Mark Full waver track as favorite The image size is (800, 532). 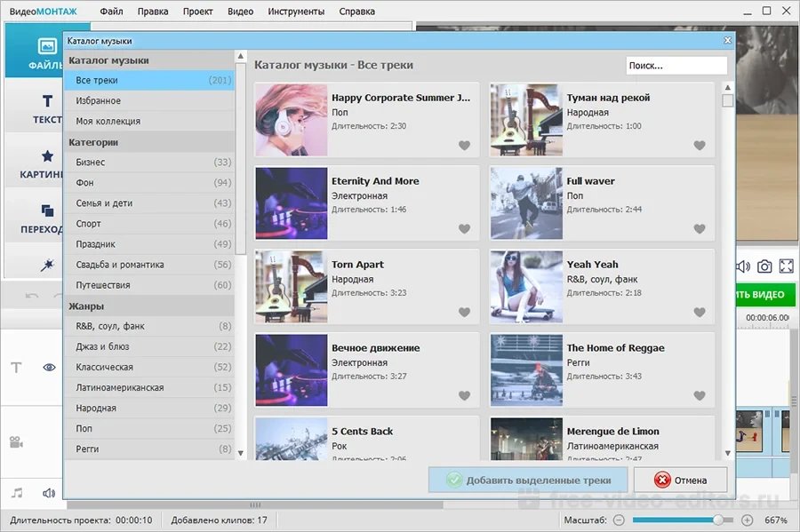tap(700, 229)
